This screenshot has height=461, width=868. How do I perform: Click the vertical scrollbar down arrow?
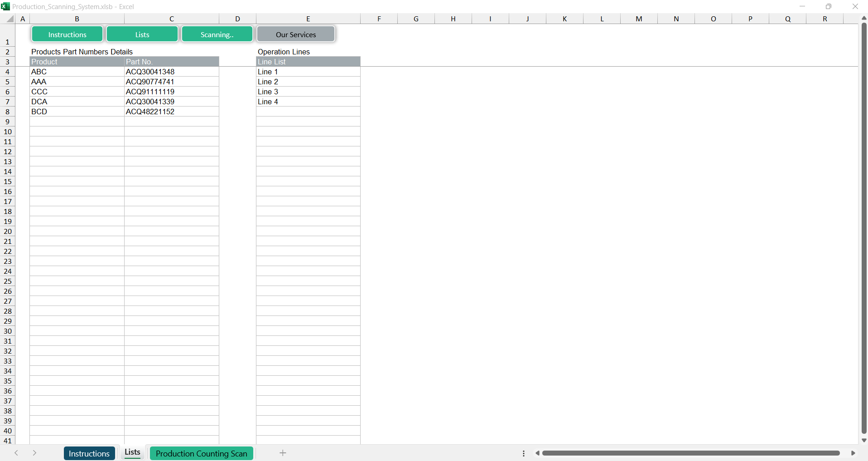pos(864,440)
